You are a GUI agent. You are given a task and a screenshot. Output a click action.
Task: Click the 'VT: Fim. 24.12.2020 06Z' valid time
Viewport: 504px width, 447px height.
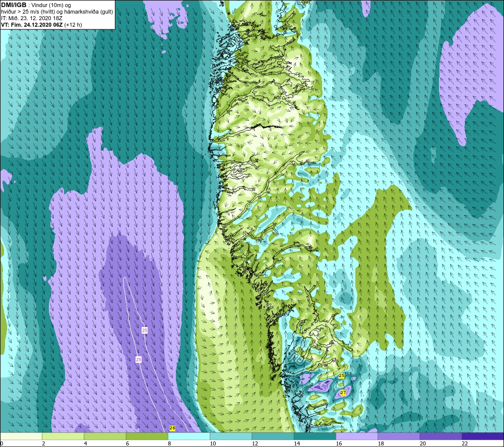pyautogui.click(x=32, y=25)
